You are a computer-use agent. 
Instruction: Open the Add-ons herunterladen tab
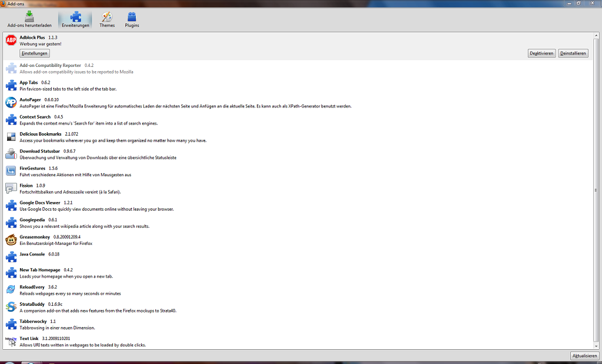click(29, 19)
